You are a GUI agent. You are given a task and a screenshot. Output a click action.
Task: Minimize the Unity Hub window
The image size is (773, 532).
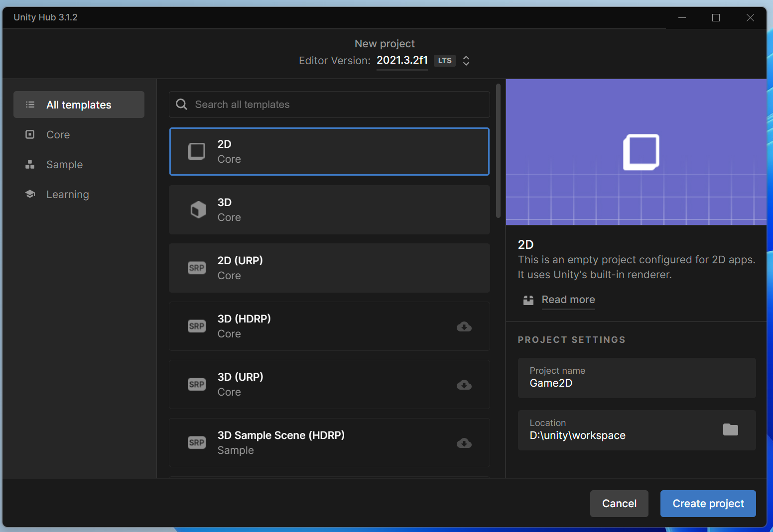point(682,17)
